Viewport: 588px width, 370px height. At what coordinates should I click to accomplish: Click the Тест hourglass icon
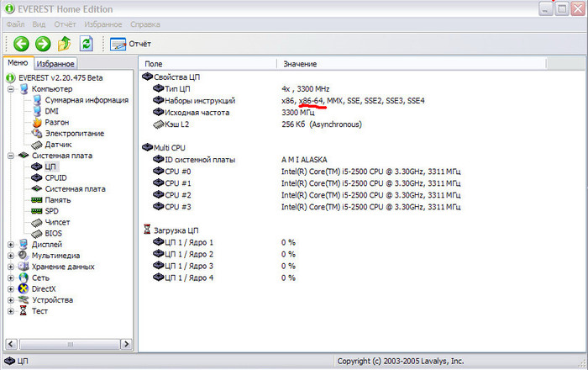pos(24,310)
